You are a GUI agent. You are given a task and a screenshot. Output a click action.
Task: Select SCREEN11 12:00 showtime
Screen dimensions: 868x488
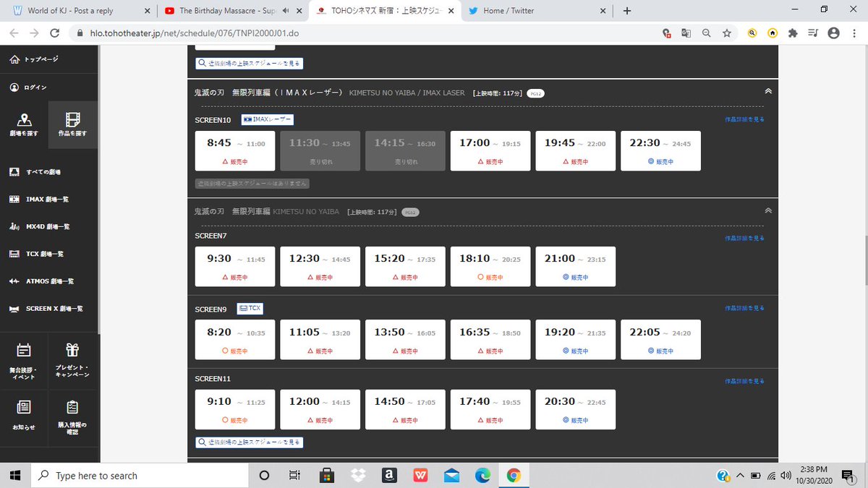[320, 410]
